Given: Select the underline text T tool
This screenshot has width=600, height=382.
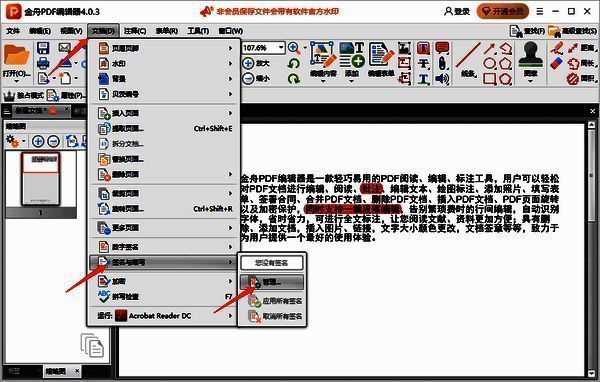Looking at the screenshot, I should (x=423, y=79).
